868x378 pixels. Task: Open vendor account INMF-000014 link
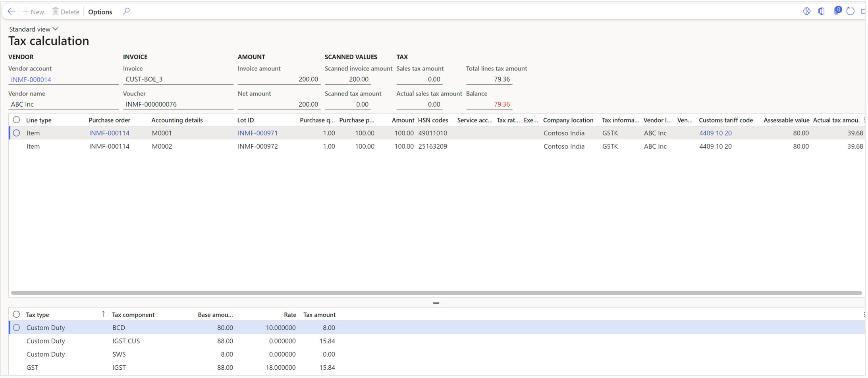tap(31, 80)
